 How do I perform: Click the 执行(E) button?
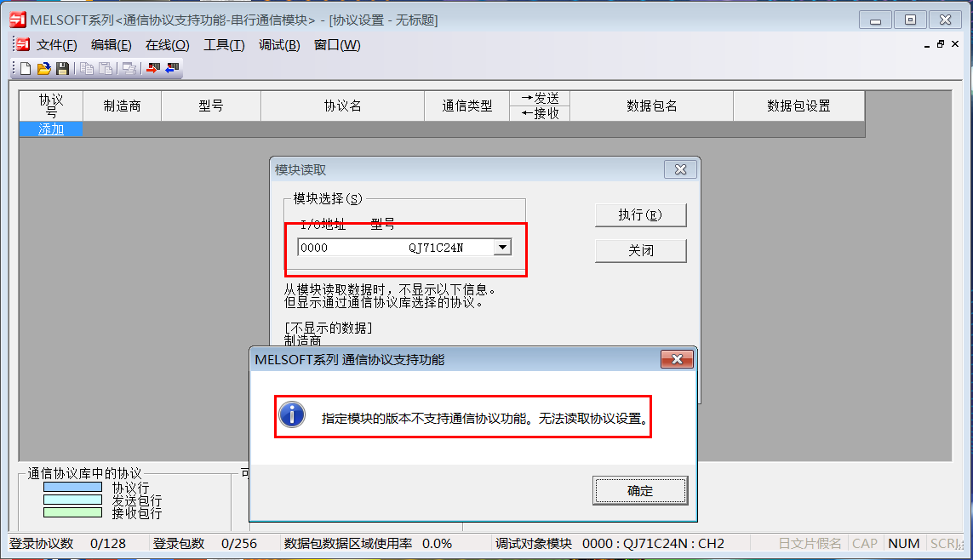coord(640,215)
